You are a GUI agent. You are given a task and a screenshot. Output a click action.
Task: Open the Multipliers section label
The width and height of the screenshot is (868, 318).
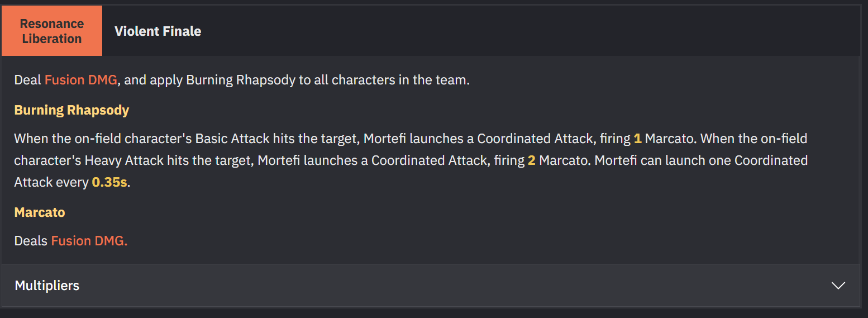[x=47, y=286]
